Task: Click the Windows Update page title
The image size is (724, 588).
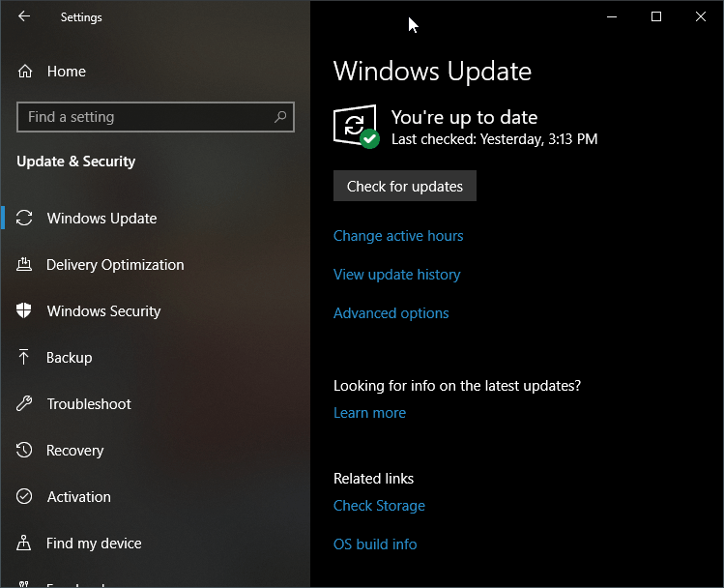Action: 432,72
